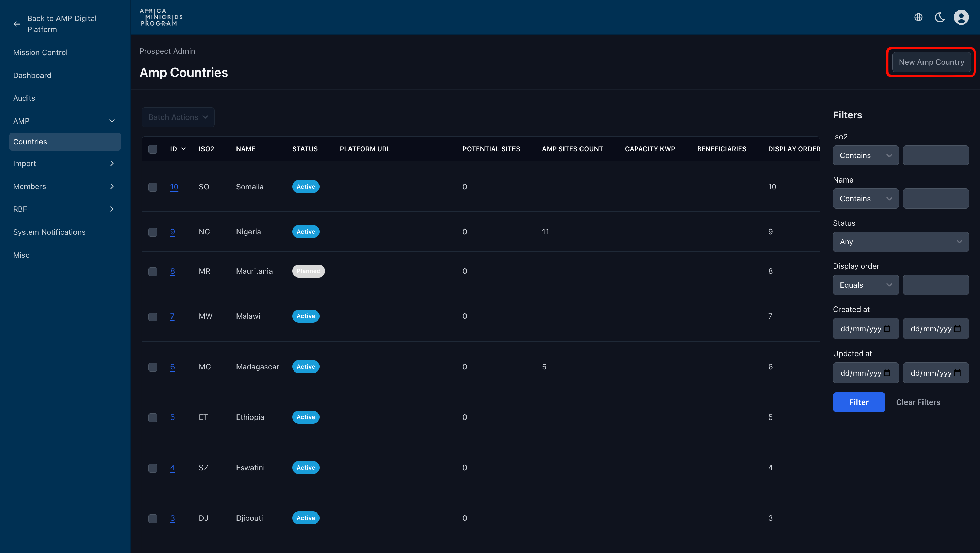Image resolution: width=980 pixels, height=553 pixels.
Task: Click the Africa Minigrids Program logo
Action: [x=161, y=17]
